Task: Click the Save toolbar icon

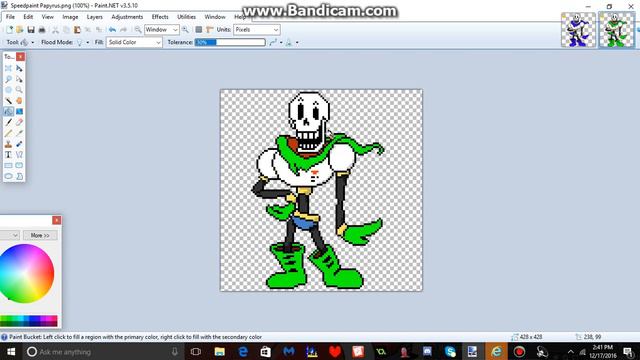Action: tap(31, 29)
